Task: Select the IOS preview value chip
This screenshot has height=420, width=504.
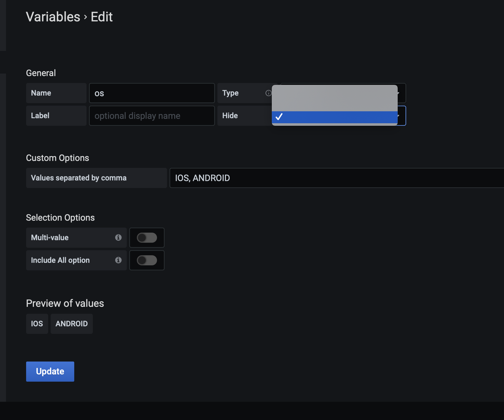Action: pos(37,324)
